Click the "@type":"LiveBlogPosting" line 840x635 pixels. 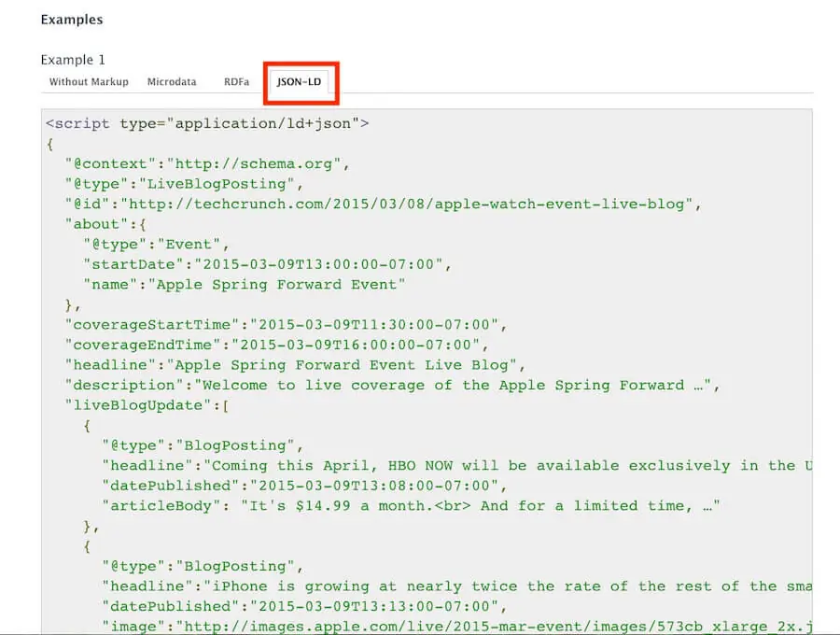(x=184, y=184)
